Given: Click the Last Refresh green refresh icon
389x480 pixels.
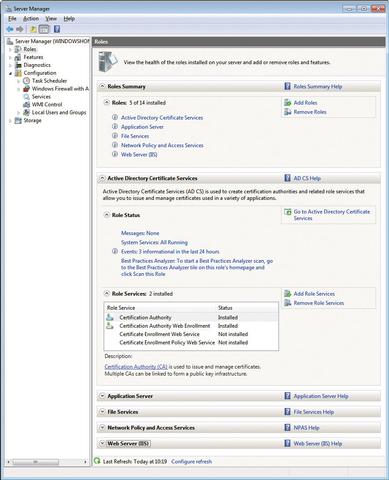Looking at the screenshot, I should coord(97,461).
